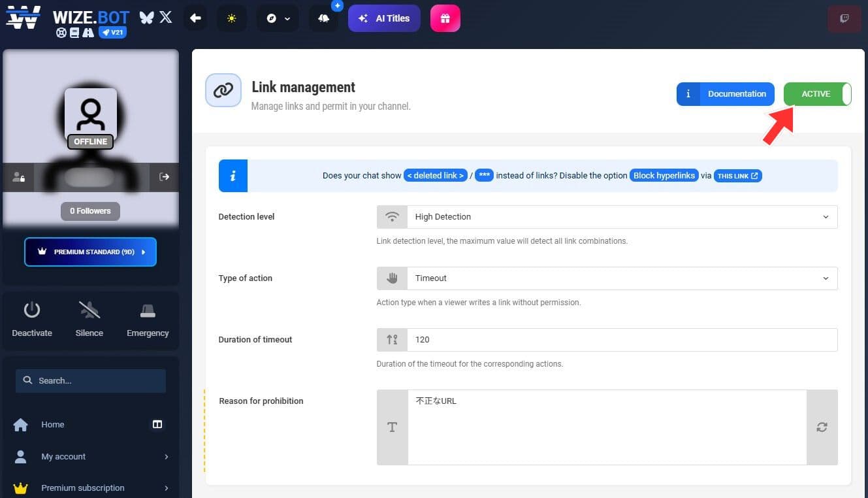Deactivate the bot with power button
This screenshot has width=868, height=498.
32,319
